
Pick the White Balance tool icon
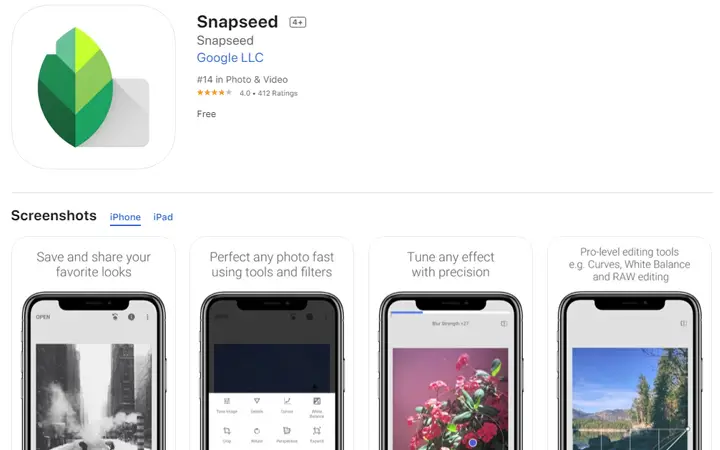pyautogui.click(x=317, y=401)
